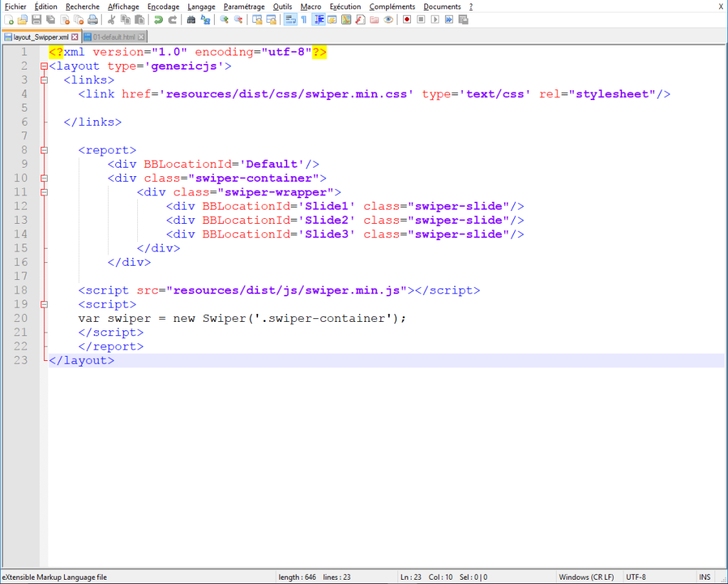
Task: Stop macro recording
Action: click(x=421, y=19)
